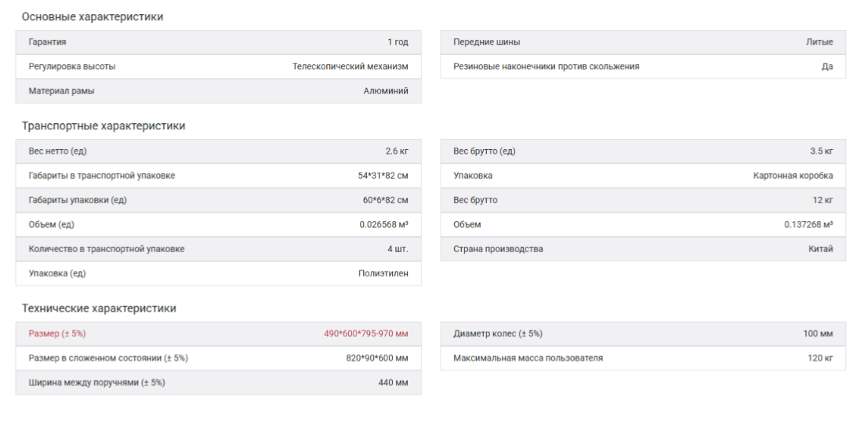Select the 'Передние шины' row label
This screenshot has width=868, height=423.
point(486,42)
